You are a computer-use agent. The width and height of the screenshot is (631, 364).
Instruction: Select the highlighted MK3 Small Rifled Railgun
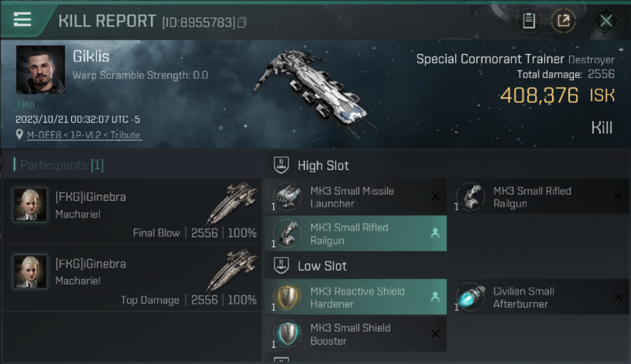tap(355, 233)
